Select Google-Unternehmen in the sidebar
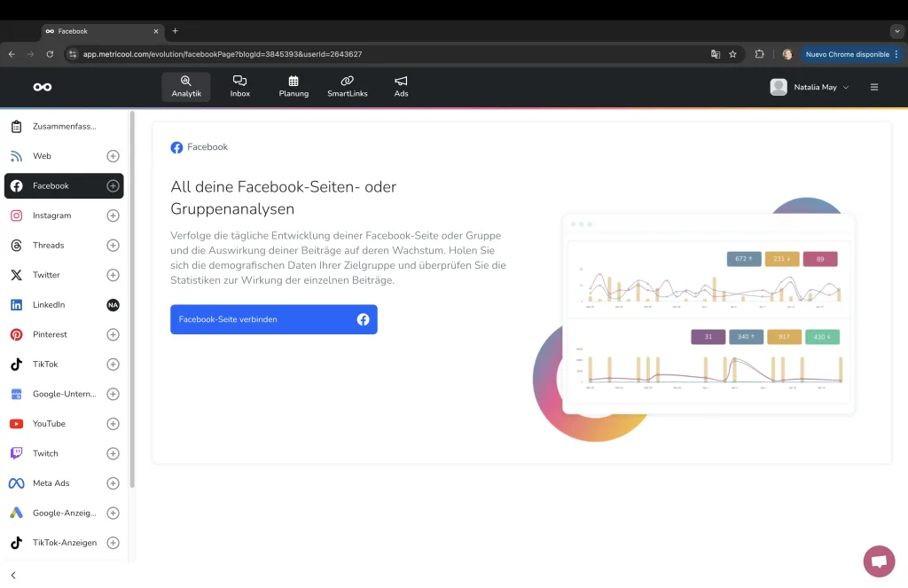 click(x=64, y=394)
